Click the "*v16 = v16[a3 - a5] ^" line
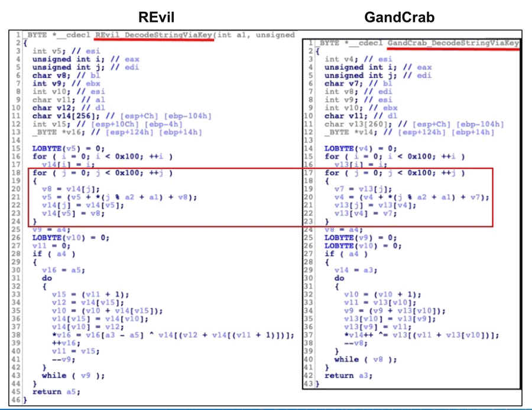The height and width of the screenshot is (410, 532). pyautogui.click(x=173, y=335)
